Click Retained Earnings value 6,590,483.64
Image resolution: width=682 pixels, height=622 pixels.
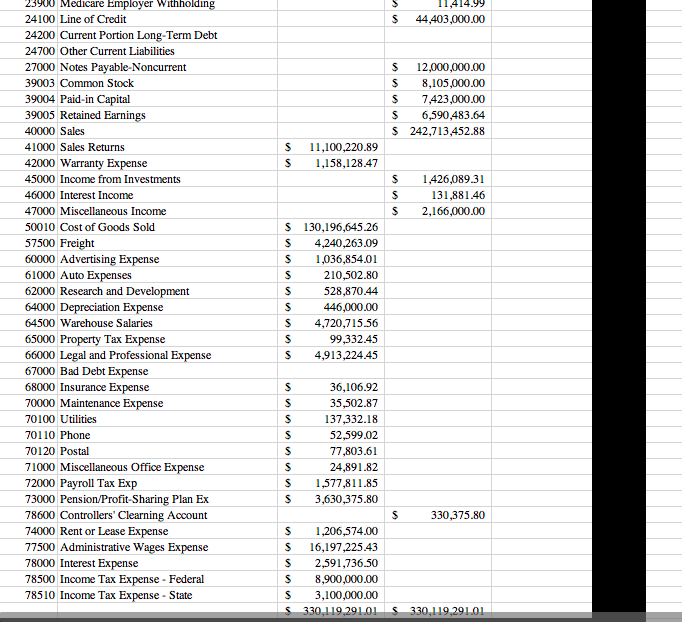(453, 115)
